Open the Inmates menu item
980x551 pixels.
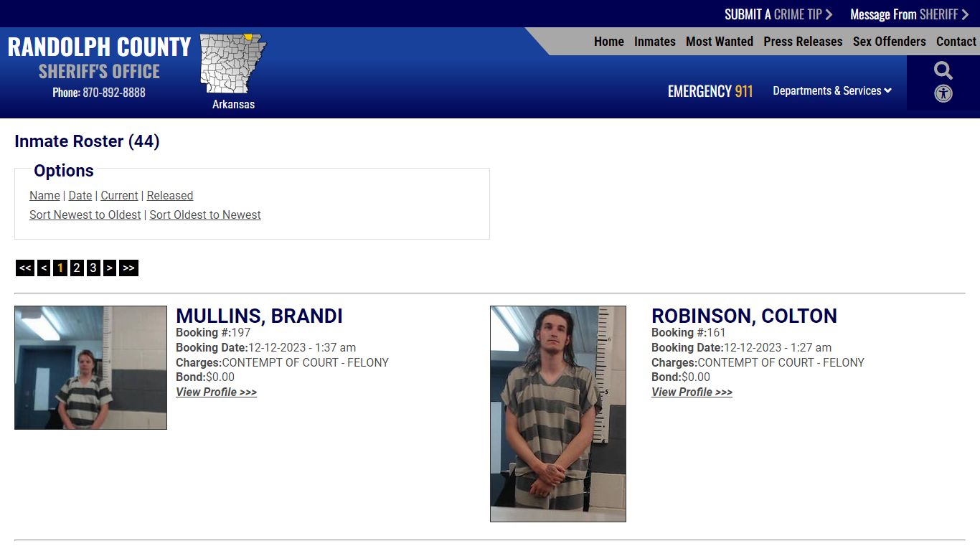coord(655,42)
